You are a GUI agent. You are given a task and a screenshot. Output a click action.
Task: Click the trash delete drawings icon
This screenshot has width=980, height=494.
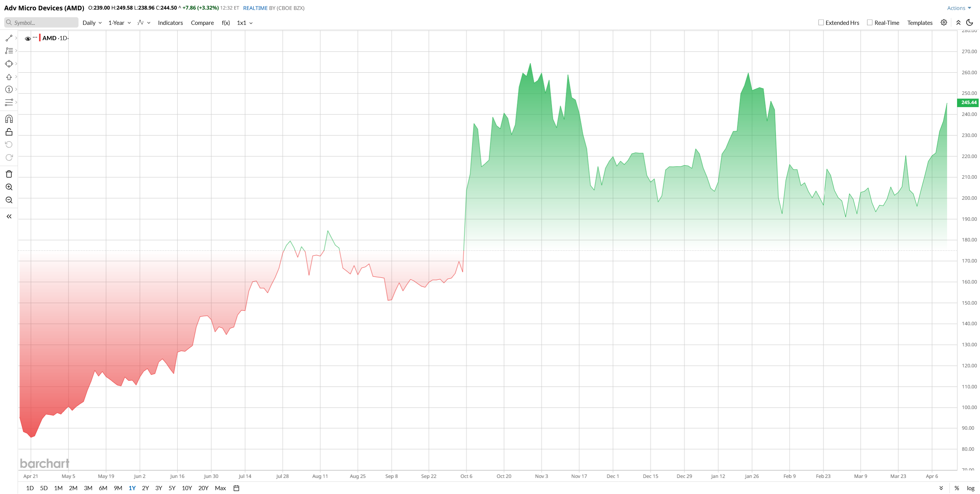(x=9, y=174)
